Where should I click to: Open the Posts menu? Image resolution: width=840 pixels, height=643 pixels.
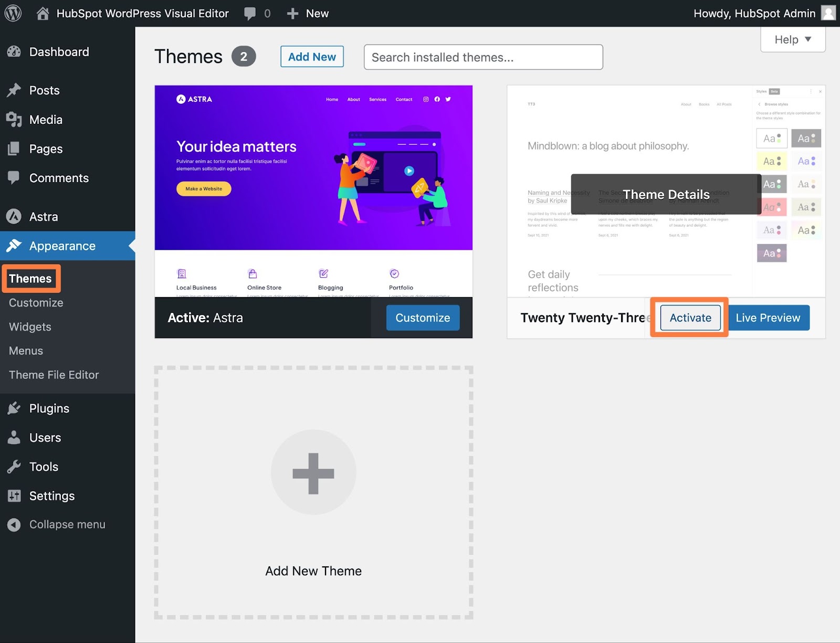pos(45,90)
